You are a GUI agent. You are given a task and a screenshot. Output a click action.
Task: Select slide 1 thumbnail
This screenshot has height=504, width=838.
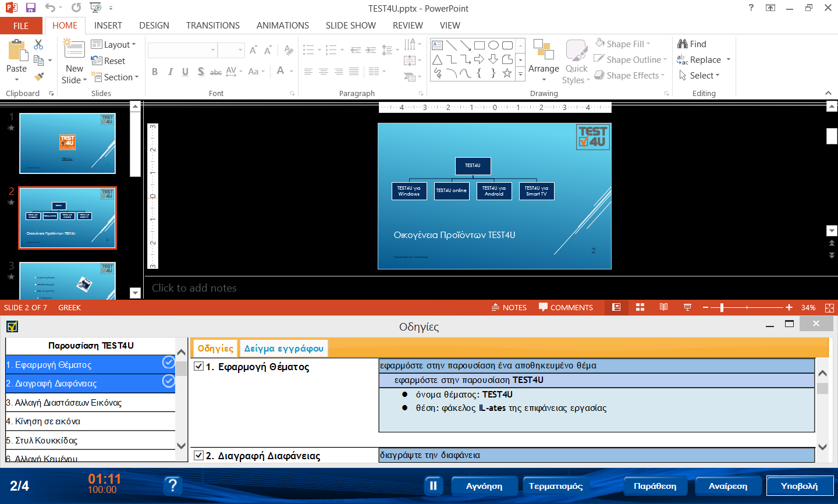point(68,143)
